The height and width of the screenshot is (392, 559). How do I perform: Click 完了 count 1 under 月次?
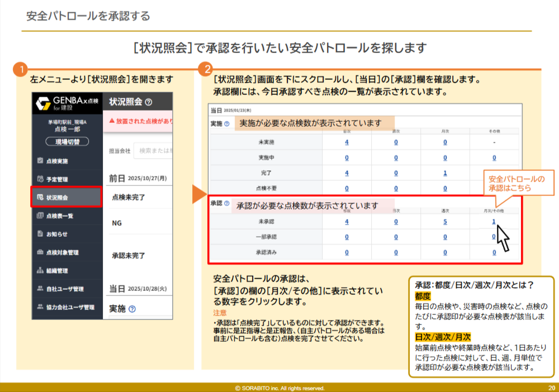pos(445,173)
